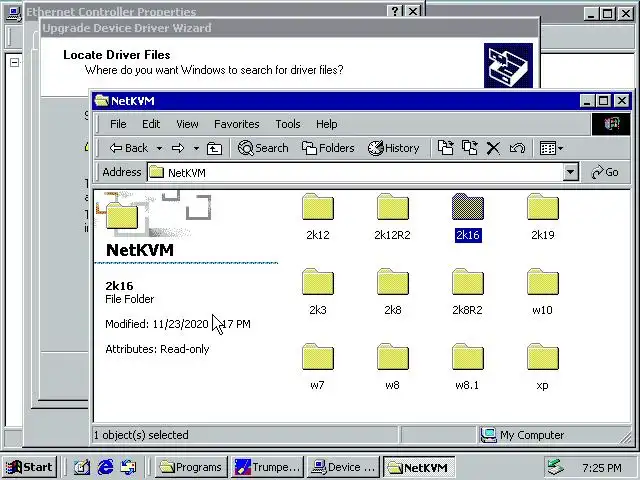The height and width of the screenshot is (480, 640).
Task: Click the Copy To toolbar icon
Action: click(469, 148)
